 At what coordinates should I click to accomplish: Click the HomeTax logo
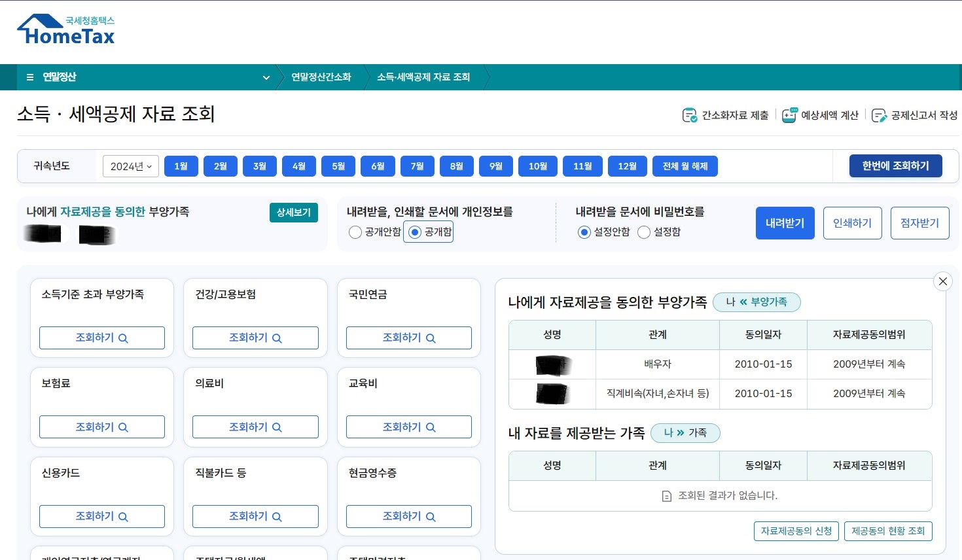(x=65, y=30)
